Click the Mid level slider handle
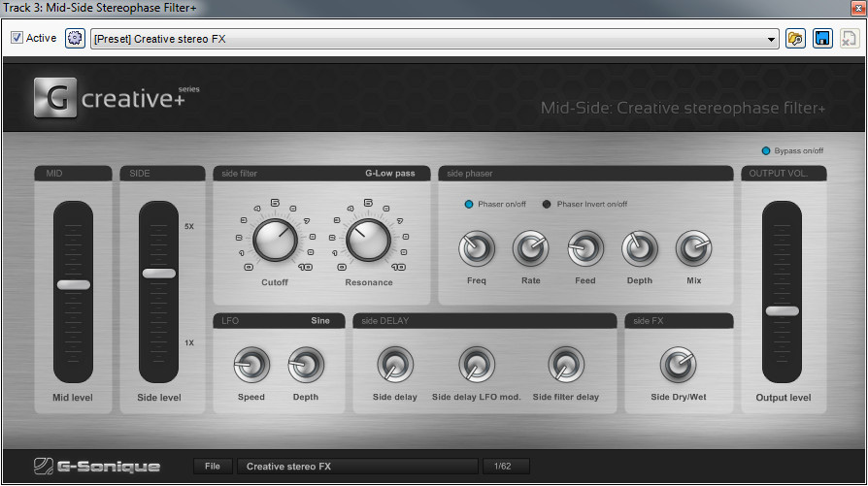This screenshot has width=868, height=486. pos(73,285)
